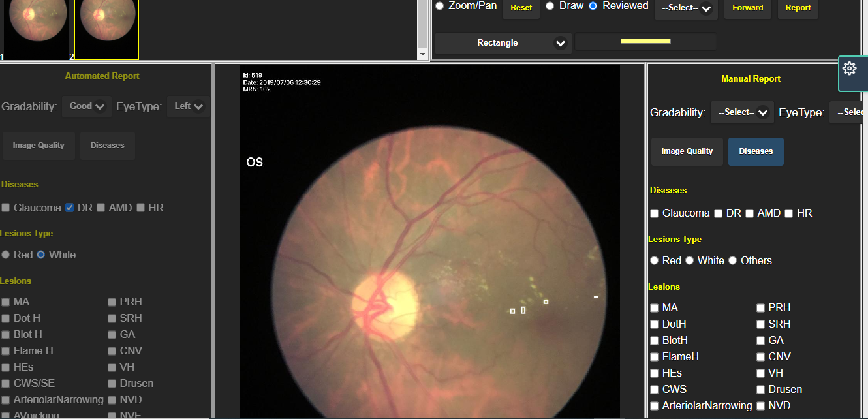Check CWS/SE lesion in Automated Report

point(6,384)
